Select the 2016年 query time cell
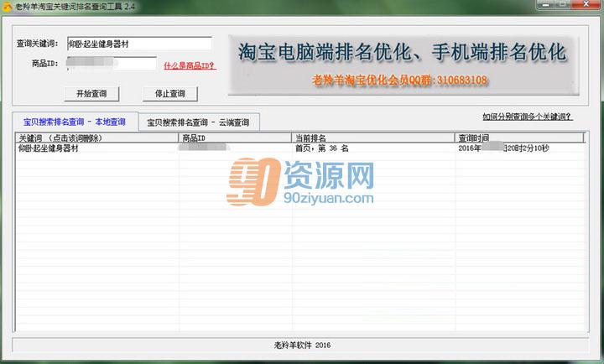604x364 pixels. (x=503, y=148)
